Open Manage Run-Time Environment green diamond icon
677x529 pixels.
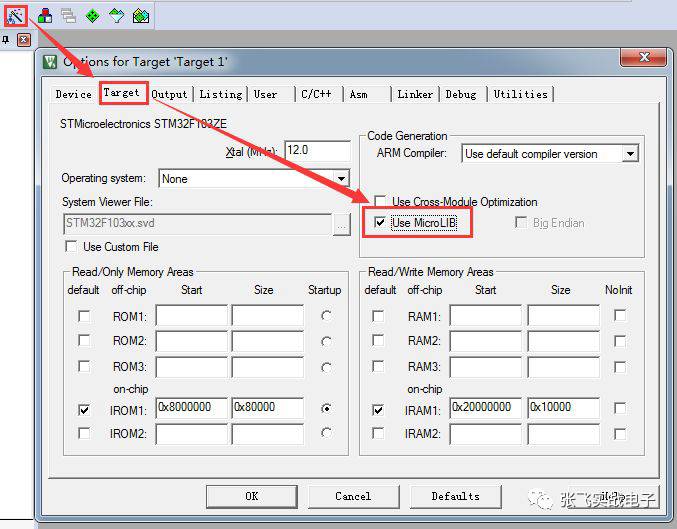[93, 15]
